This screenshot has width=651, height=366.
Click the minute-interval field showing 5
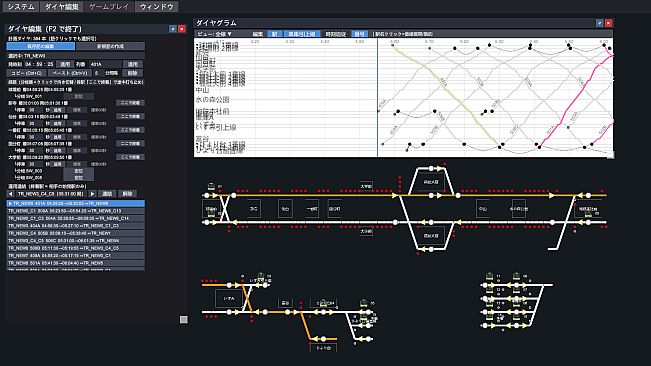pyautogui.click(x=98, y=73)
